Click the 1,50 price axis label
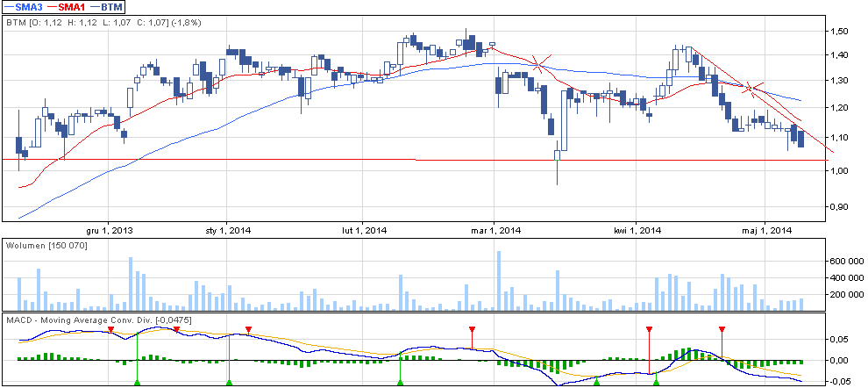Image resolution: width=868 pixels, height=388 pixels. point(840,31)
